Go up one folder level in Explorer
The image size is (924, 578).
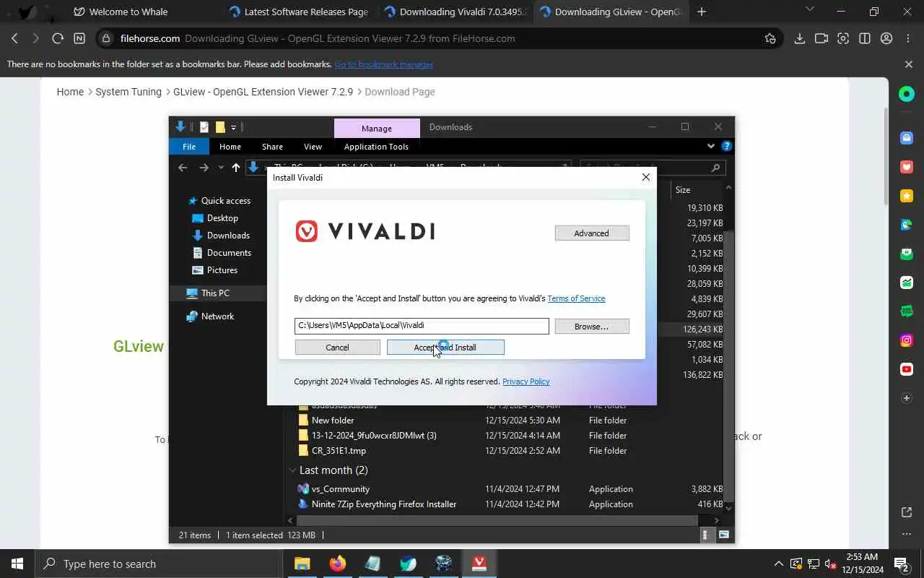[236, 168]
